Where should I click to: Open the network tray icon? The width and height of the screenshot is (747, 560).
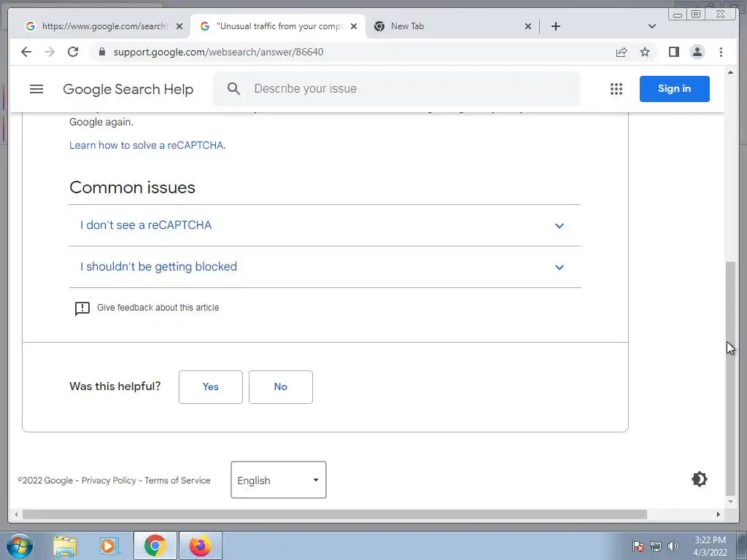point(656,546)
